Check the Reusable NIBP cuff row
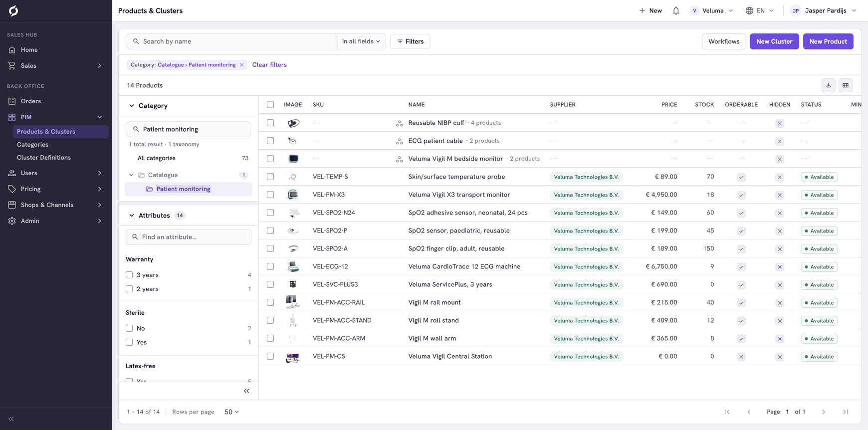Image resolution: width=868 pixels, height=430 pixels. (x=270, y=123)
